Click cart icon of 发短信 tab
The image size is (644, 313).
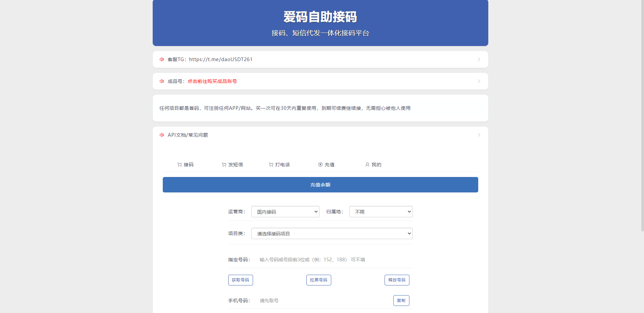pyautogui.click(x=224, y=165)
